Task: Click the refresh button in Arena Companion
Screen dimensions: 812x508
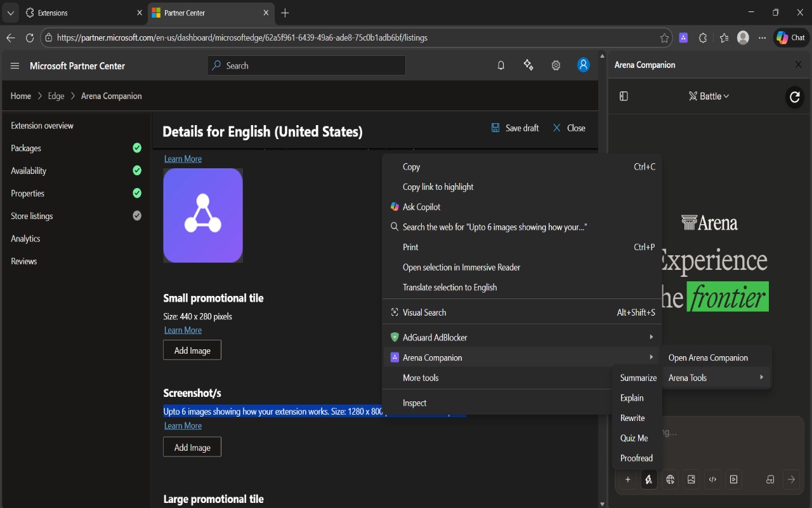Action: click(x=794, y=97)
